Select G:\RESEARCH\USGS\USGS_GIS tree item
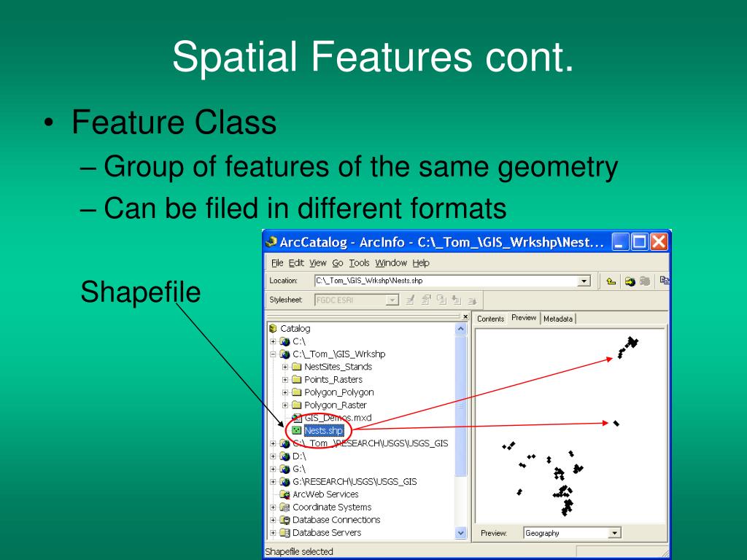The height and width of the screenshot is (560, 747). 355,481
